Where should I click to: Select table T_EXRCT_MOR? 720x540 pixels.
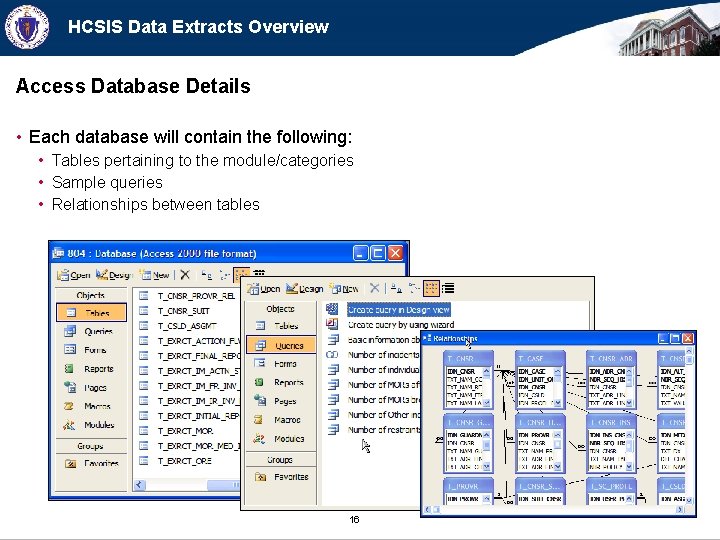tap(186, 431)
